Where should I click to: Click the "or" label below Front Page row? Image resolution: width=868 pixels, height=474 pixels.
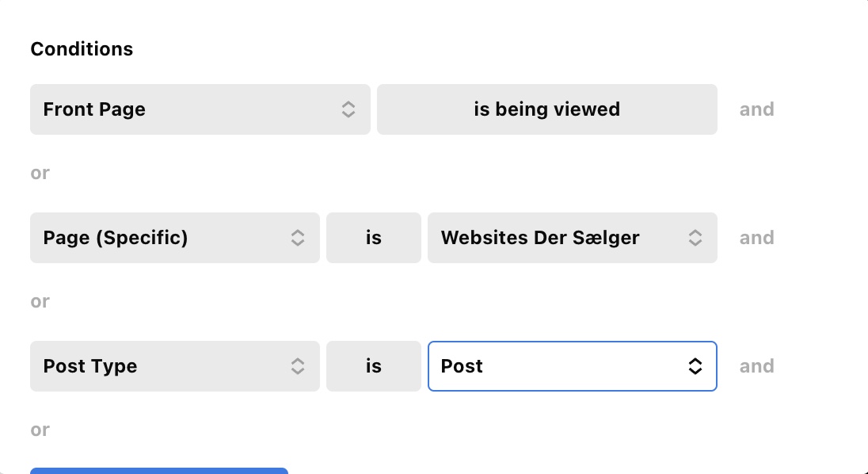point(40,174)
